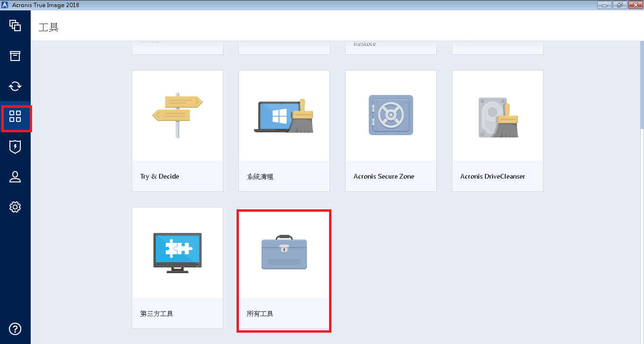Screen dimensions: 644x344
Task: Select the Try & Decide label
Action: (160, 176)
